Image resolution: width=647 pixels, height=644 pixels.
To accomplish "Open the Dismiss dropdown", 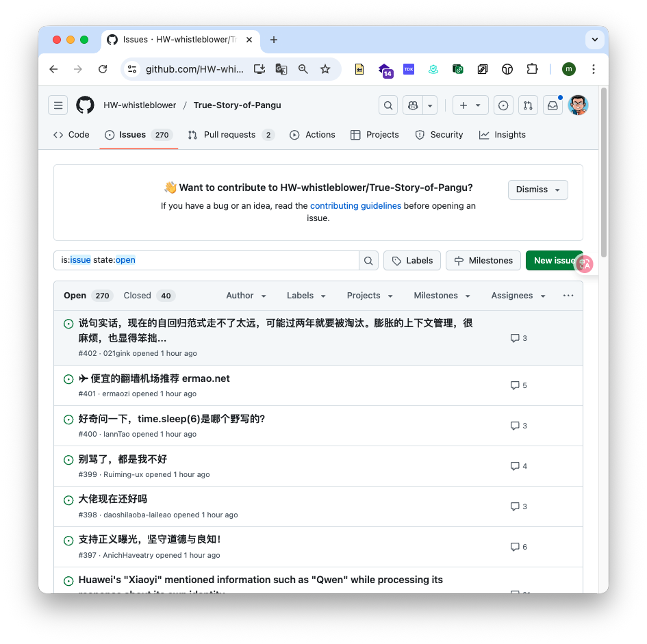I will click(537, 190).
